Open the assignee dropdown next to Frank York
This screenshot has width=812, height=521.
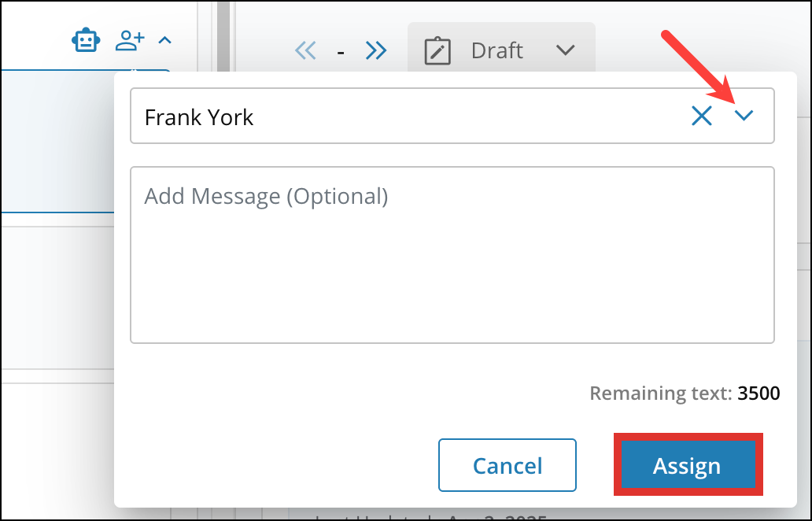point(744,116)
